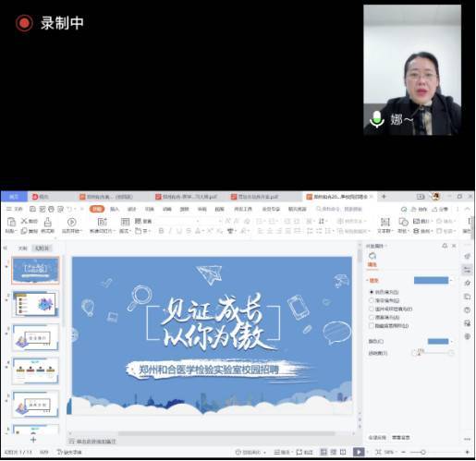
Task: Click the Comments button in status bar
Action: pyautogui.click(x=305, y=452)
